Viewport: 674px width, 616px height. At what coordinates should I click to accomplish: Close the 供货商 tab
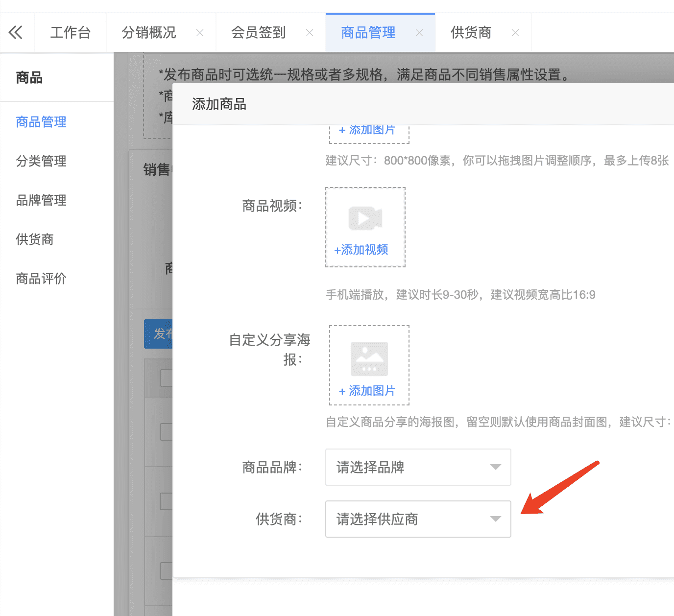[x=515, y=33]
